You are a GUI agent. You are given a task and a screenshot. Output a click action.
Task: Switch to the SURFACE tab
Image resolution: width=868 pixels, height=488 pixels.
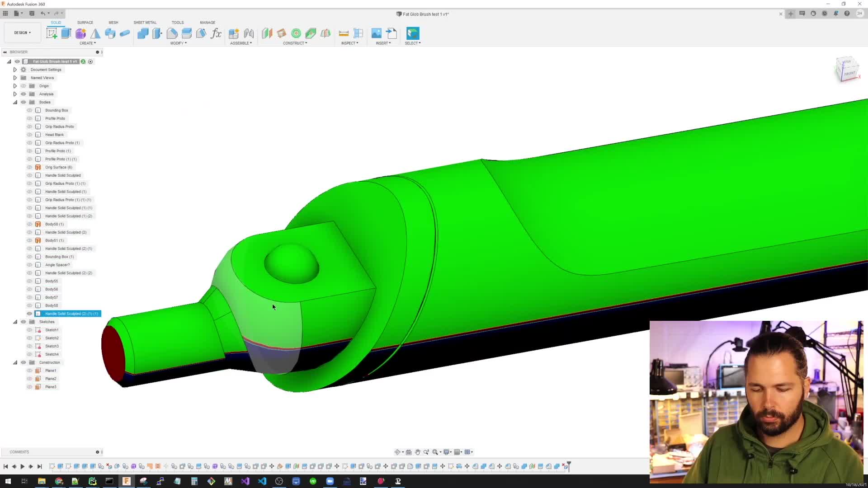(x=85, y=22)
